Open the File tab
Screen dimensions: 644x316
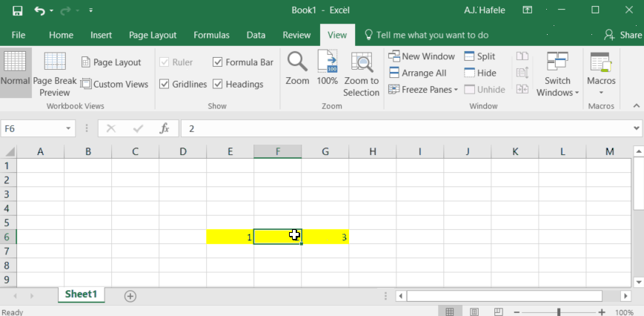(18, 35)
